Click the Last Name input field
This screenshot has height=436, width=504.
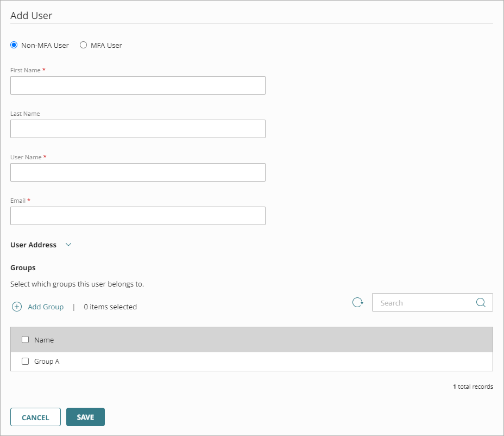coord(137,129)
